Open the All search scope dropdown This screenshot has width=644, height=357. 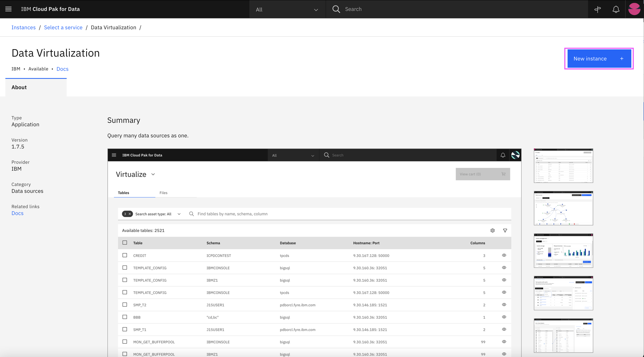[287, 9]
